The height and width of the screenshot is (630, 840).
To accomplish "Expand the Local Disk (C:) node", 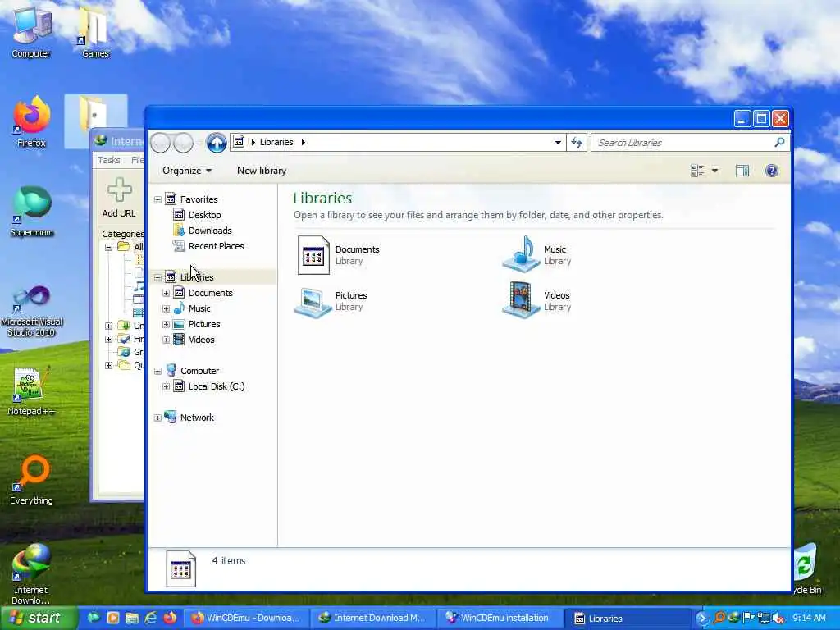I will [x=166, y=386].
